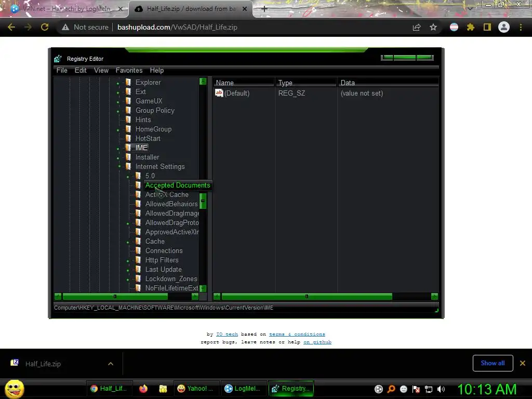This screenshot has height=399, width=532.
Task: Open the View menu in Registry Editor
Action: click(101, 70)
